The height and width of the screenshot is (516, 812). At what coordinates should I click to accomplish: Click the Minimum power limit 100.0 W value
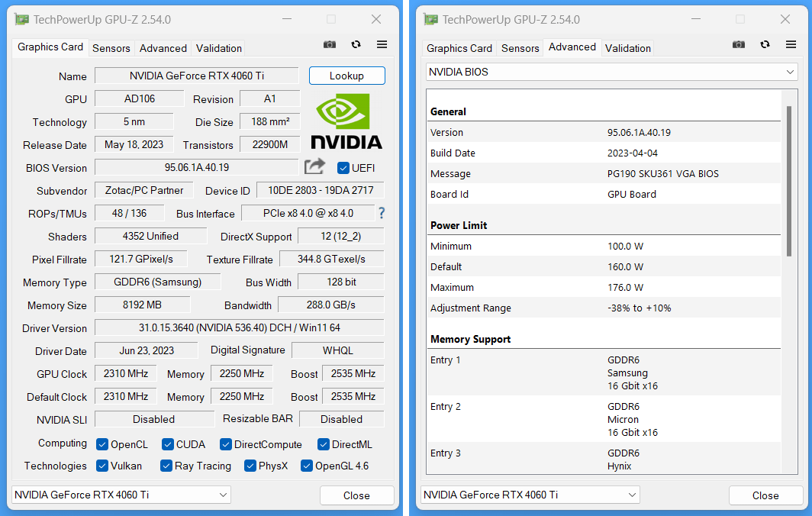coord(625,246)
